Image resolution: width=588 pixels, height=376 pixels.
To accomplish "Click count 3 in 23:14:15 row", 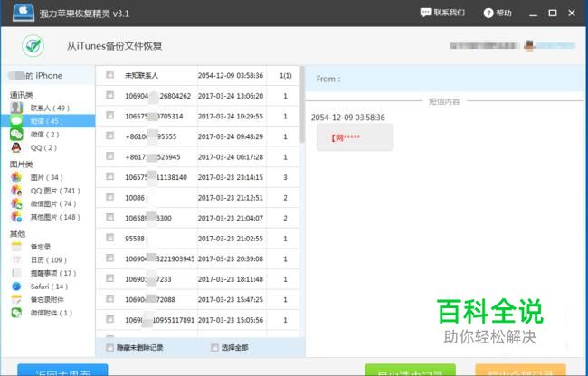I will 285,177.
